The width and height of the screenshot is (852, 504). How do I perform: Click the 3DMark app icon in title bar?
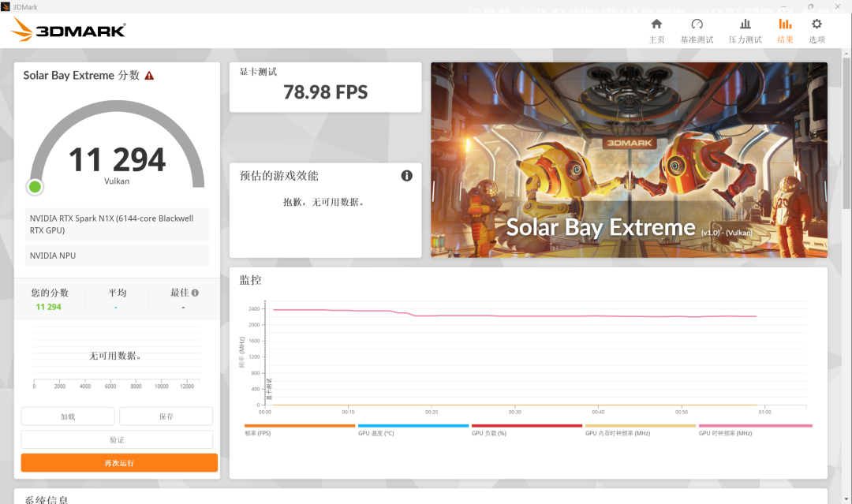click(6, 6)
